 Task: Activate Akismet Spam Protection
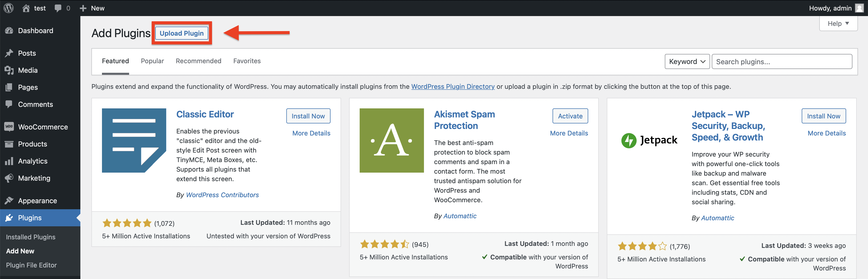570,116
